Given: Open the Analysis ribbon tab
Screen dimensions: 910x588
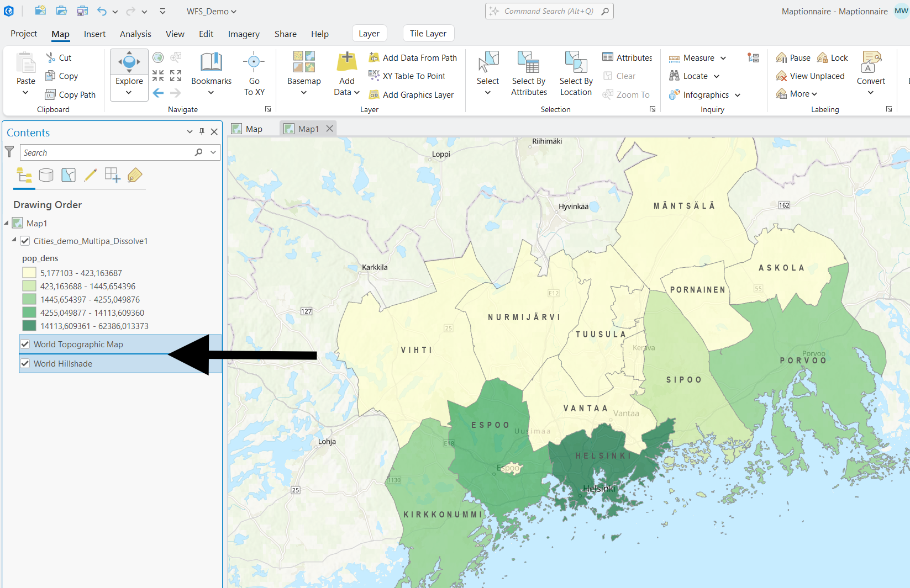Looking at the screenshot, I should click(135, 34).
